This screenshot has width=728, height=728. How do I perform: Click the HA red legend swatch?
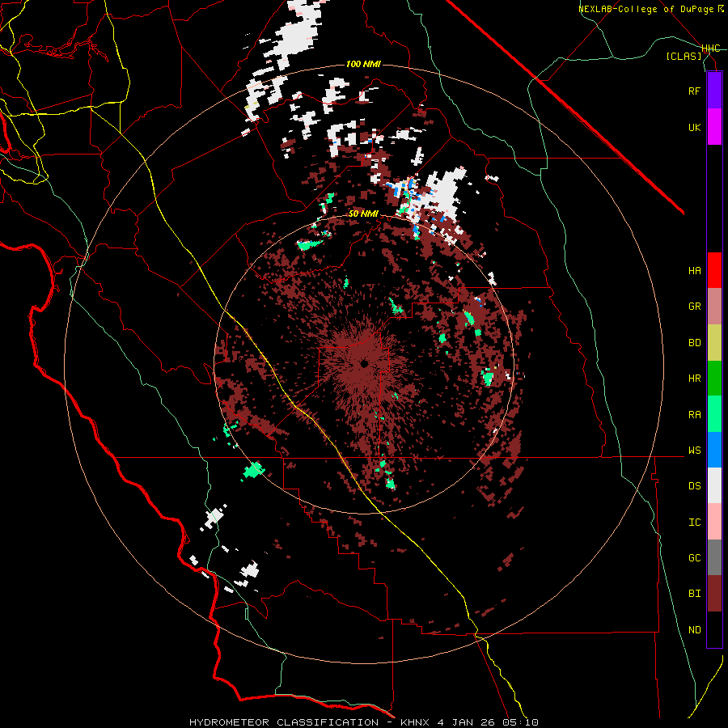click(714, 270)
